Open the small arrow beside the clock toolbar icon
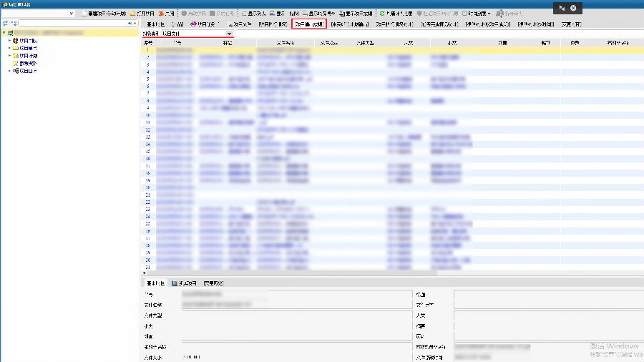Viewport: 644px width, 362px height. coord(489,14)
